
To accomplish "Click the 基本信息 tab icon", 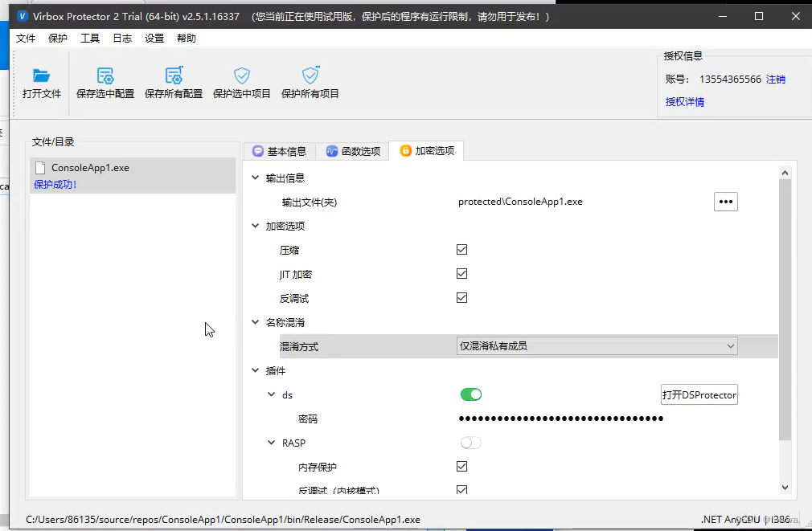I will coord(257,151).
